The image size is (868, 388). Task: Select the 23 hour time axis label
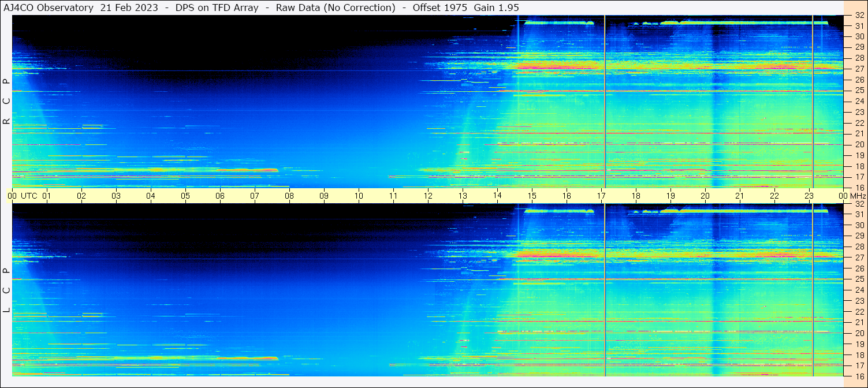click(x=809, y=196)
